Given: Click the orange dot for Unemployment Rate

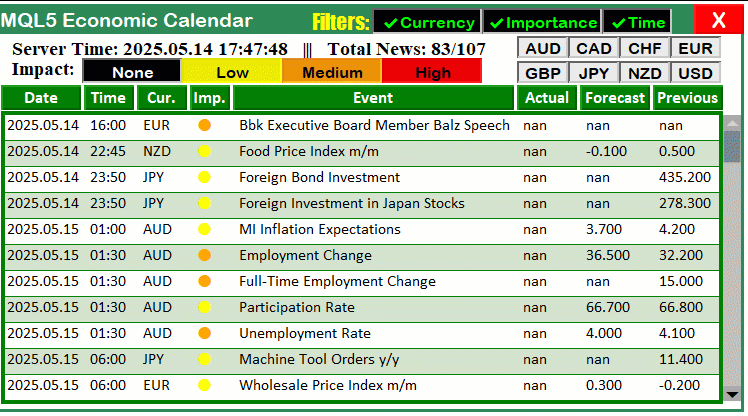Looking at the screenshot, I should point(205,333).
